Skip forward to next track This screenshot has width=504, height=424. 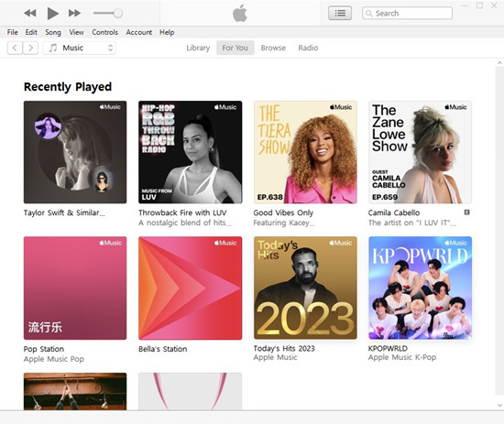(74, 13)
